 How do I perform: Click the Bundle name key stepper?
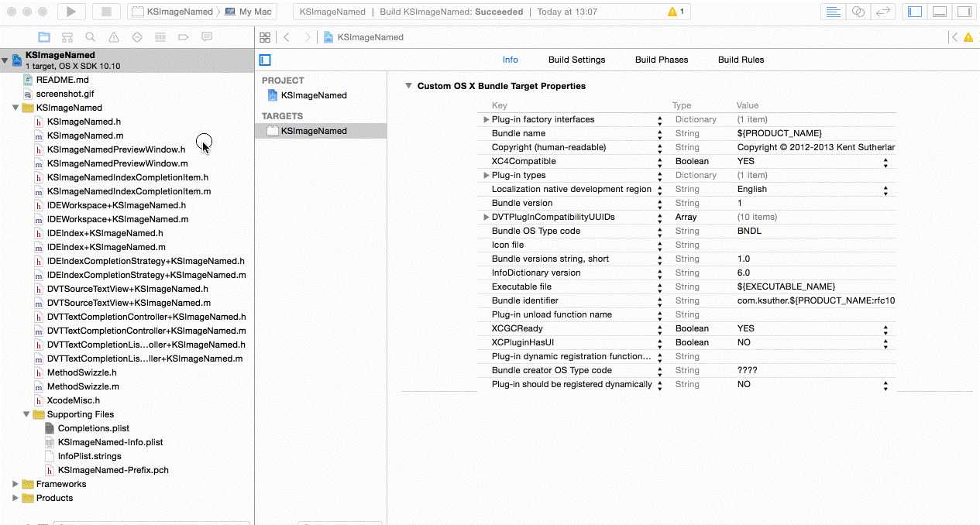[660, 134]
